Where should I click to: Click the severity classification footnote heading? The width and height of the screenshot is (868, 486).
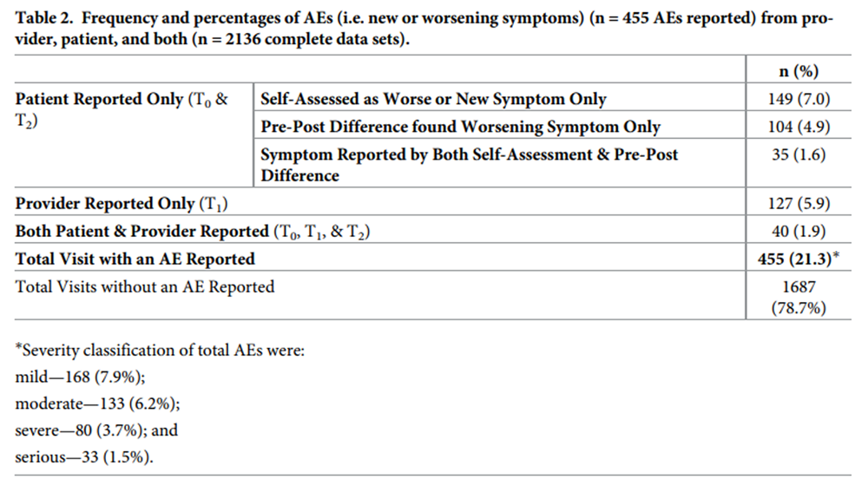pyautogui.click(x=160, y=351)
